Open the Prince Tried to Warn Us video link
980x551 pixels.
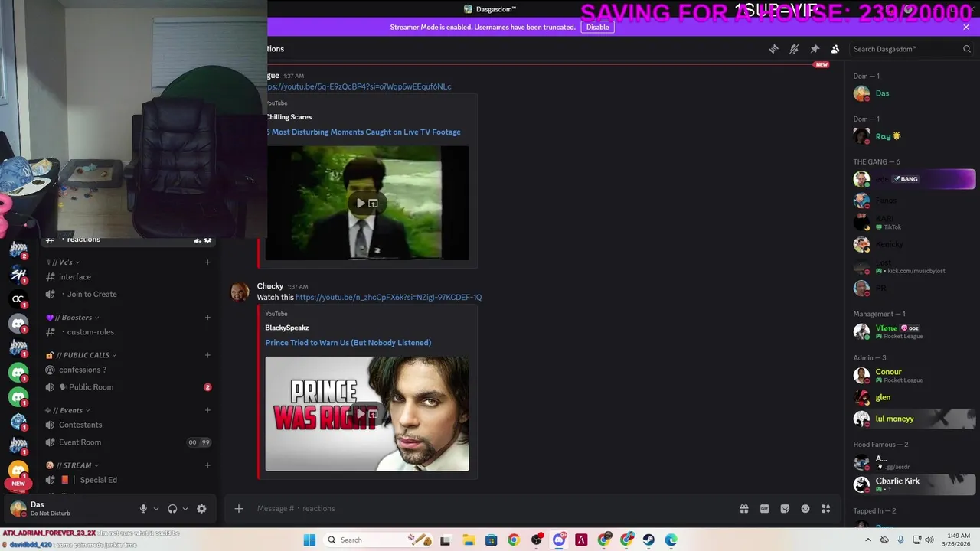point(348,343)
